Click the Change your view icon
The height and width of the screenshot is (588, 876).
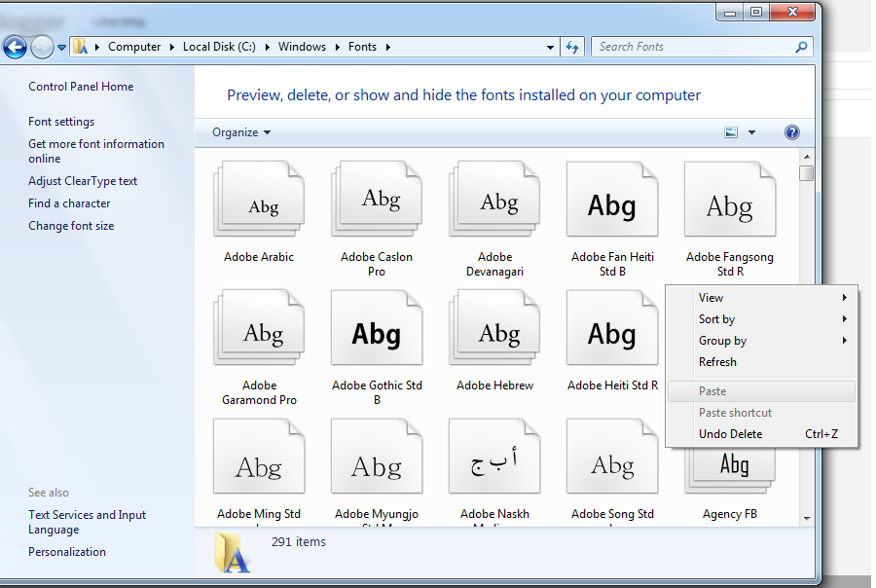click(x=731, y=132)
